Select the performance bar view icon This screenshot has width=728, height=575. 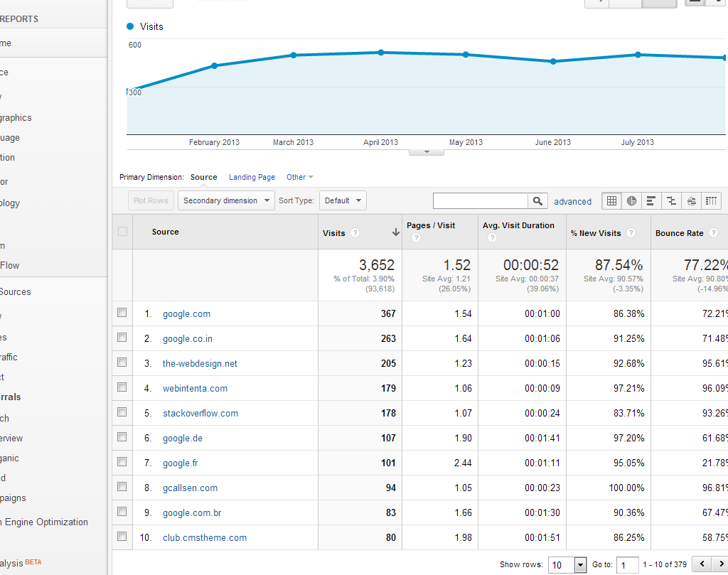pos(651,201)
